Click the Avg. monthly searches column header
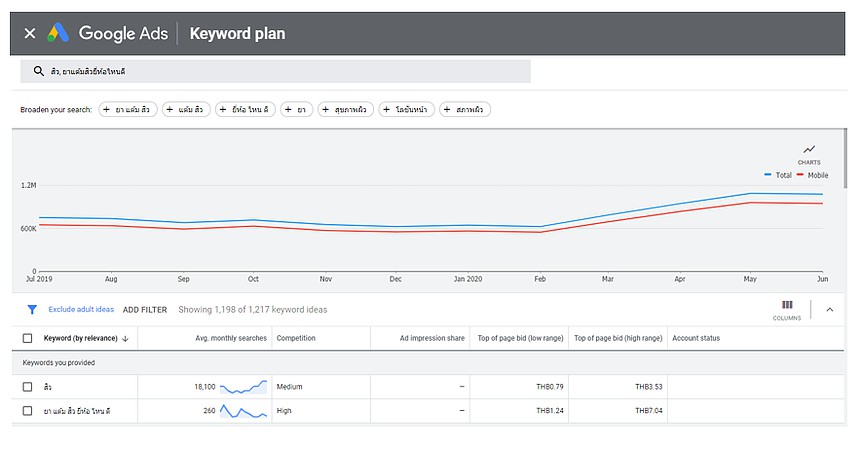Screen dimensions: 862x451 tap(231, 338)
